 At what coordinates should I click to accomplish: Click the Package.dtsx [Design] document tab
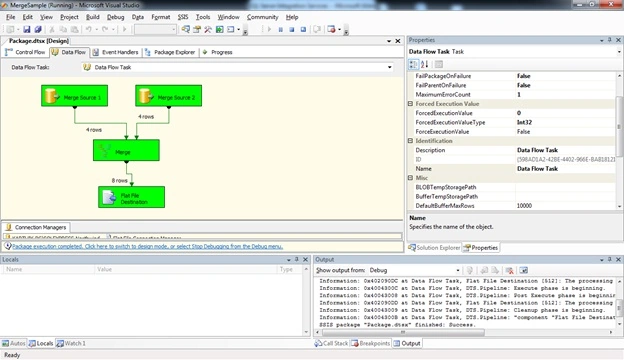click(x=39, y=41)
